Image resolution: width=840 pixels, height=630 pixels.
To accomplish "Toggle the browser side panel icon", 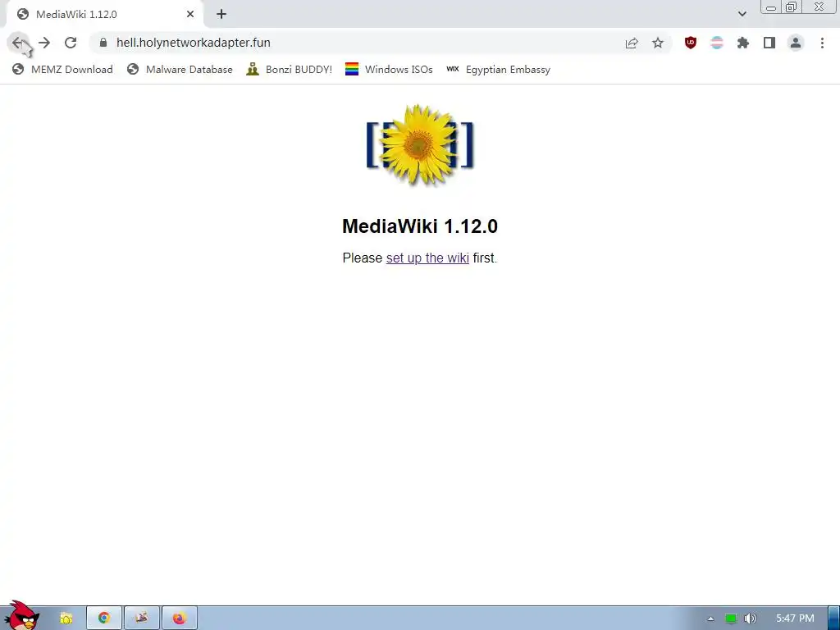I will [x=769, y=43].
